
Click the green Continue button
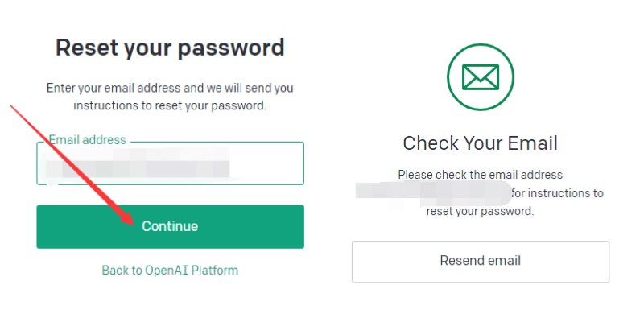point(170,226)
